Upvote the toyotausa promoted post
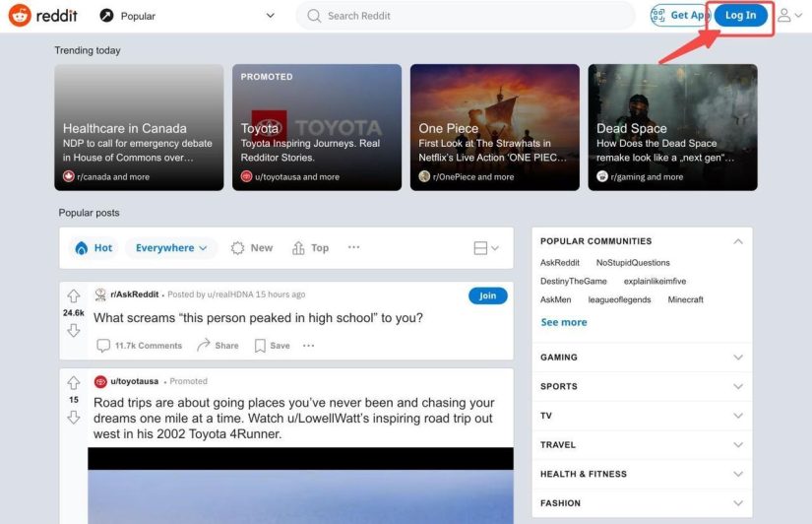The height and width of the screenshot is (524, 812). point(74,383)
